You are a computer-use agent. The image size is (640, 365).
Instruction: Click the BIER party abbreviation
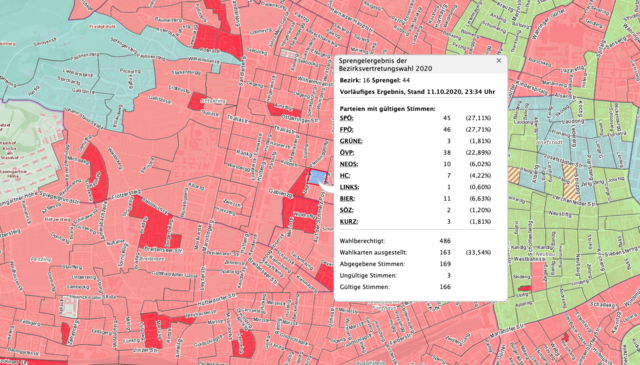click(347, 199)
